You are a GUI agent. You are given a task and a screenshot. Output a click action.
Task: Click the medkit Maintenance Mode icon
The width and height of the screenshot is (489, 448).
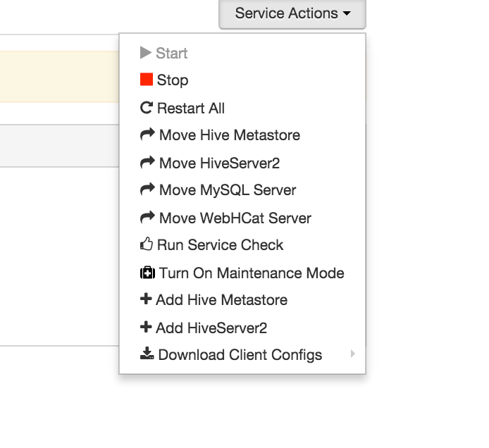[x=147, y=273]
